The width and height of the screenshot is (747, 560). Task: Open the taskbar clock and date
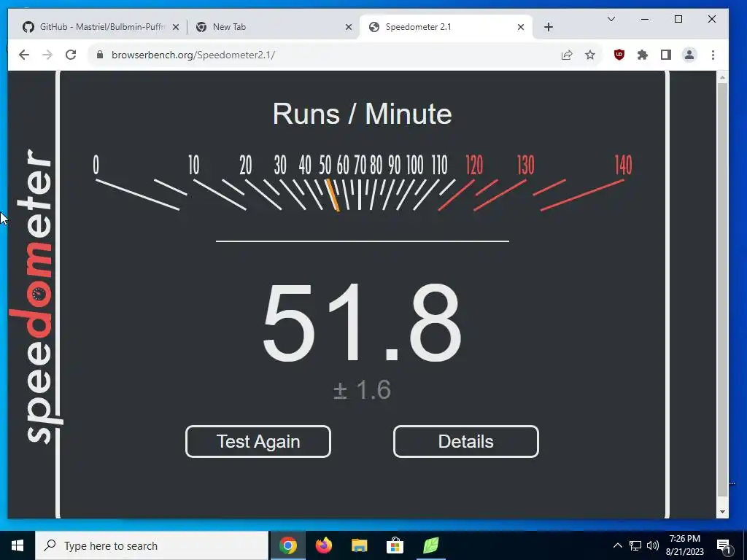[x=684, y=545]
